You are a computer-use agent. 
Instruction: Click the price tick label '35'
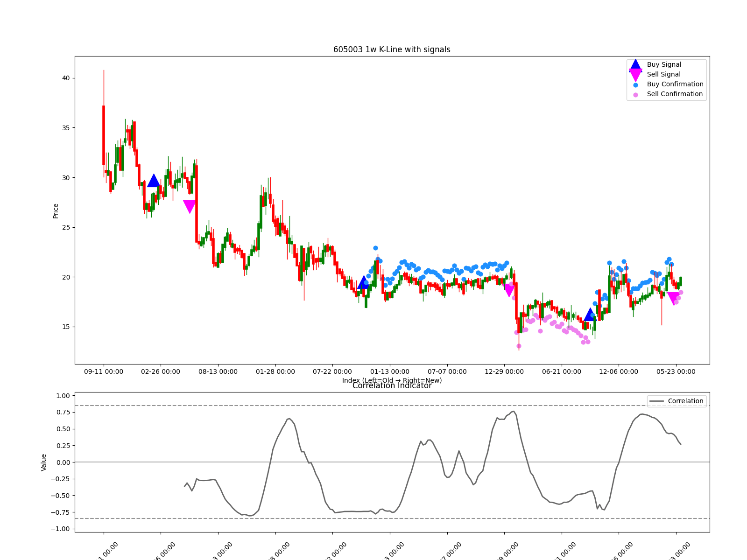[x=66, y=128]
